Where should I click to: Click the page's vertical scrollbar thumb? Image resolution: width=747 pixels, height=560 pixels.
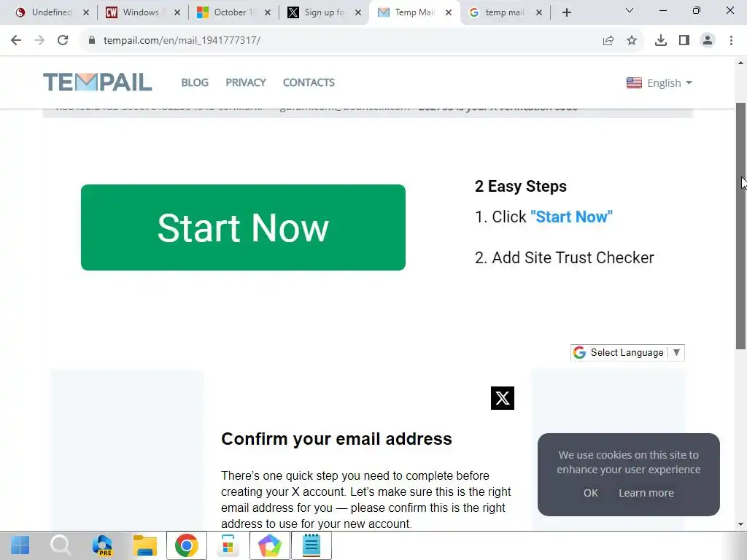coord(740,226)
